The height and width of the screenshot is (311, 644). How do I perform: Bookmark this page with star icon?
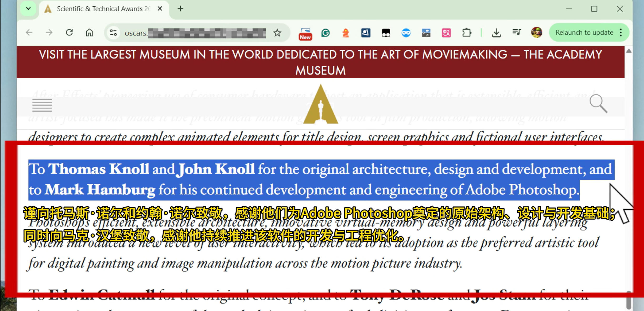[277, 33]
